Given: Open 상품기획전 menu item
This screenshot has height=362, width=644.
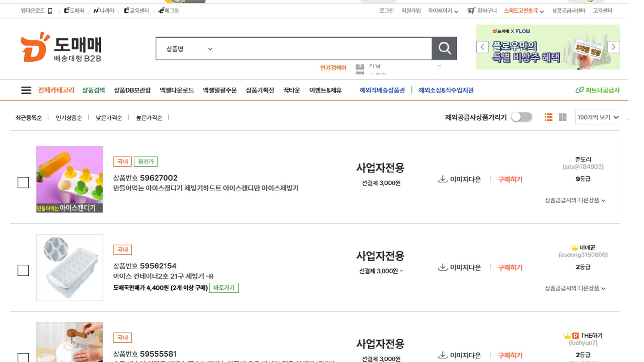Looking at the screenshot, I should (x=260, y=90).
